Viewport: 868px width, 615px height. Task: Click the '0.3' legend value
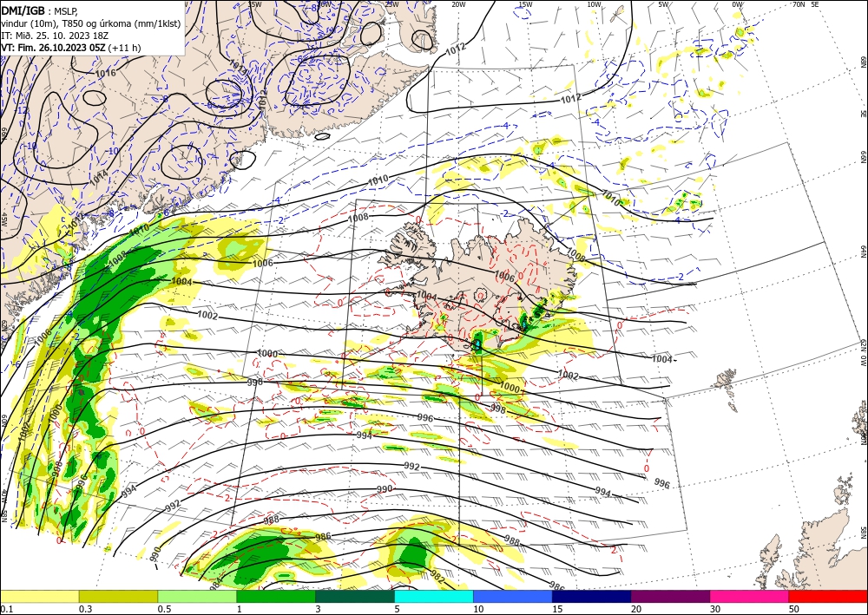tap(86, 609)
